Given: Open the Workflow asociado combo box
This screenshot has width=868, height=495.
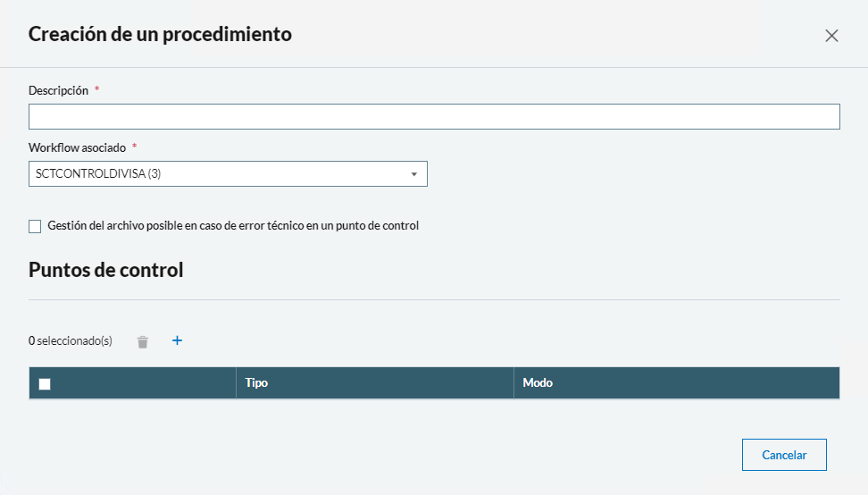Looking at the screenshot, I should click(x=228, y=173).
